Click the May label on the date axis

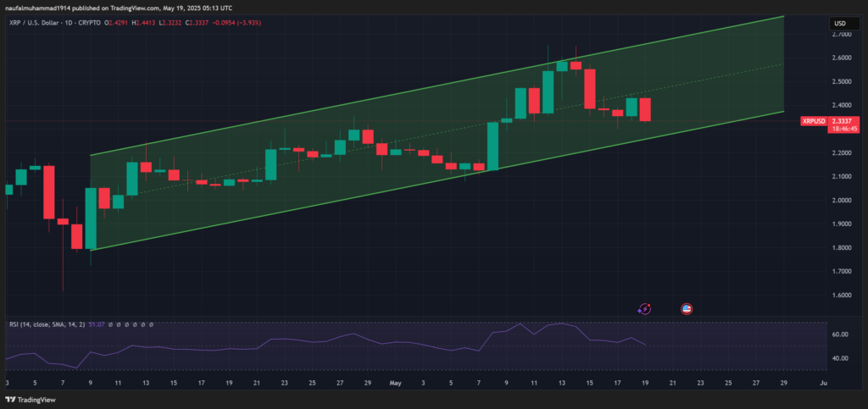pos(395,383)
